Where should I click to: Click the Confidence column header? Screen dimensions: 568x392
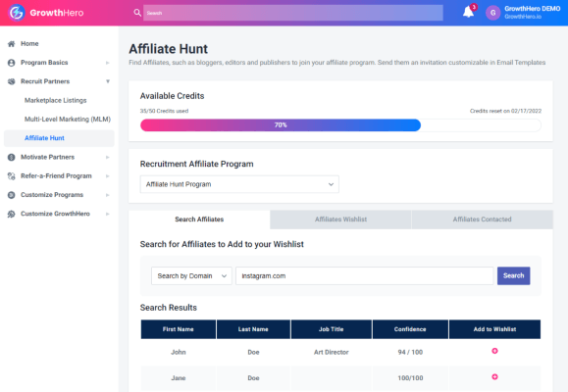click(410, 329)
